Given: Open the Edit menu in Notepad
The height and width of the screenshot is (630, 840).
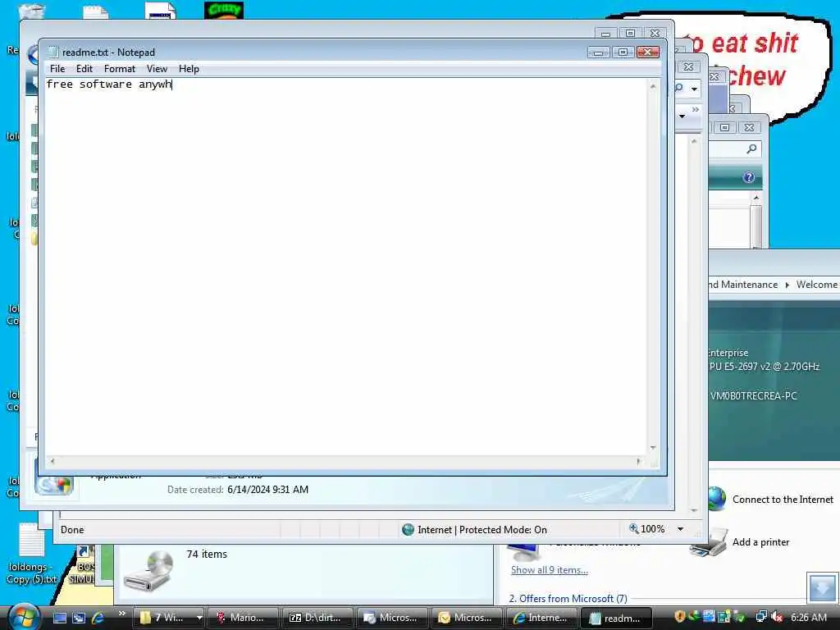Looking at the screenshot, I should click(84, 69).
